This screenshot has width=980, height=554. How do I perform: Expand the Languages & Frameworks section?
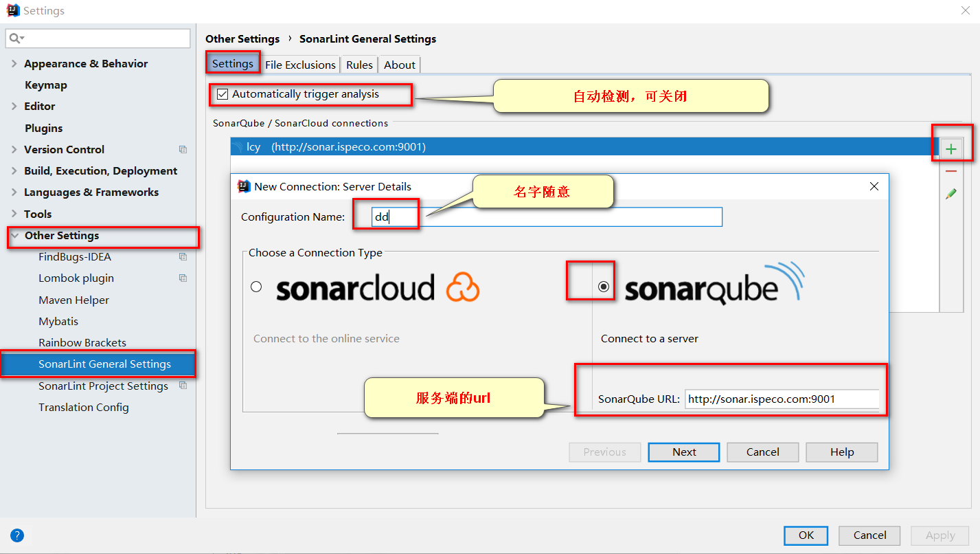14,192
